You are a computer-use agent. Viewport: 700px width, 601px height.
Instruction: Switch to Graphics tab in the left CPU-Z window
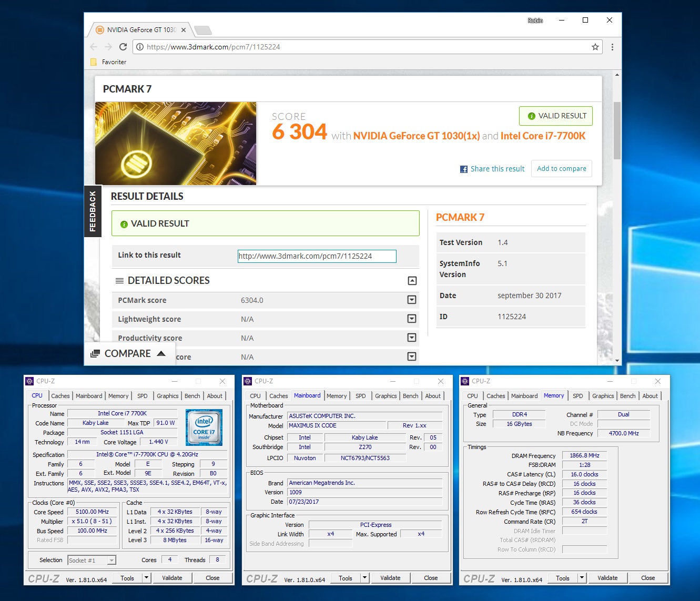[168, 396]
